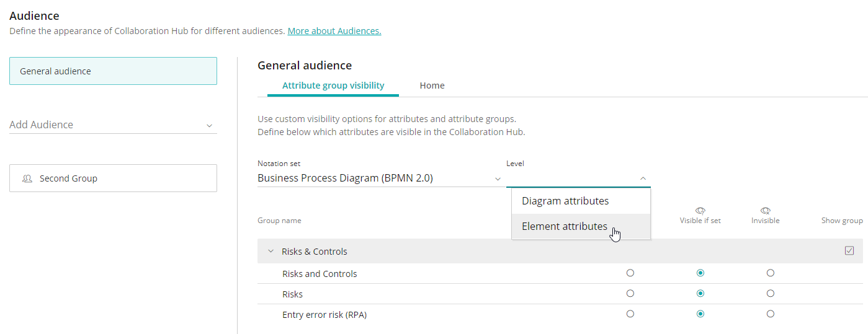
Task: Close the Level dropdown using its chevron
Action: pos(643,178)
